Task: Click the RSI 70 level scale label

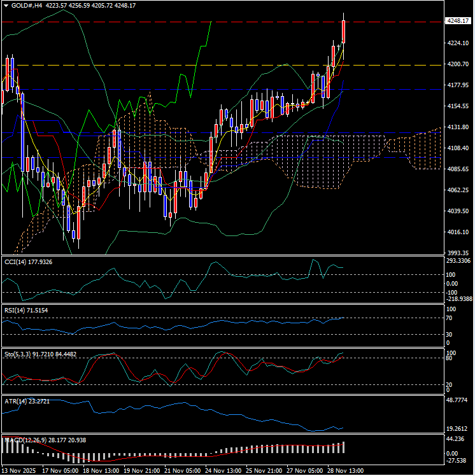Action: pos(450,318)
